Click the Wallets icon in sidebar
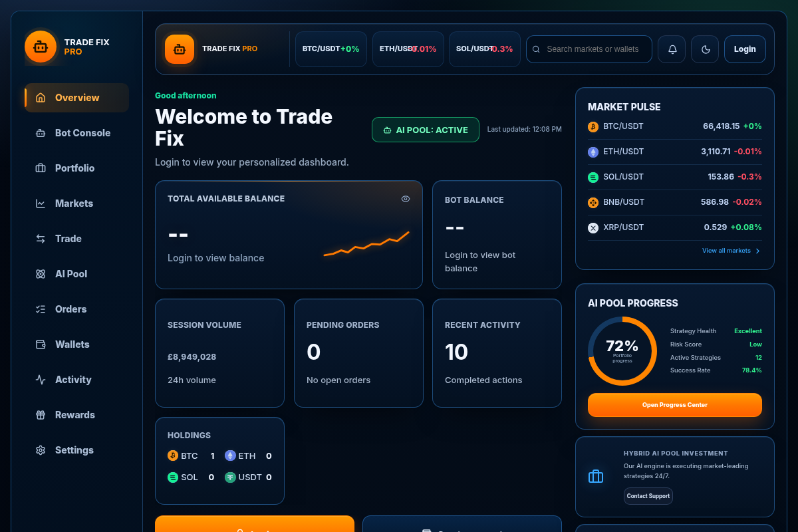Image resolution: width=798 pixels, height=532 pixels. (x=41, y=344)
